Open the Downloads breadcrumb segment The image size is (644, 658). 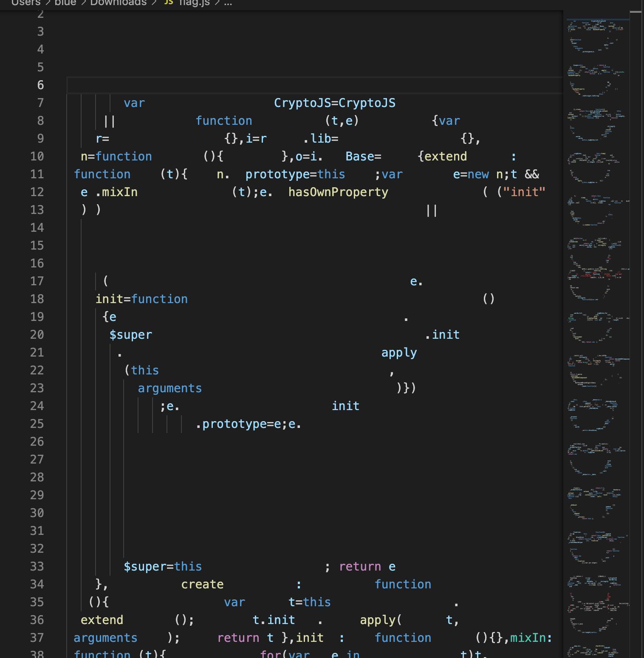118,3
